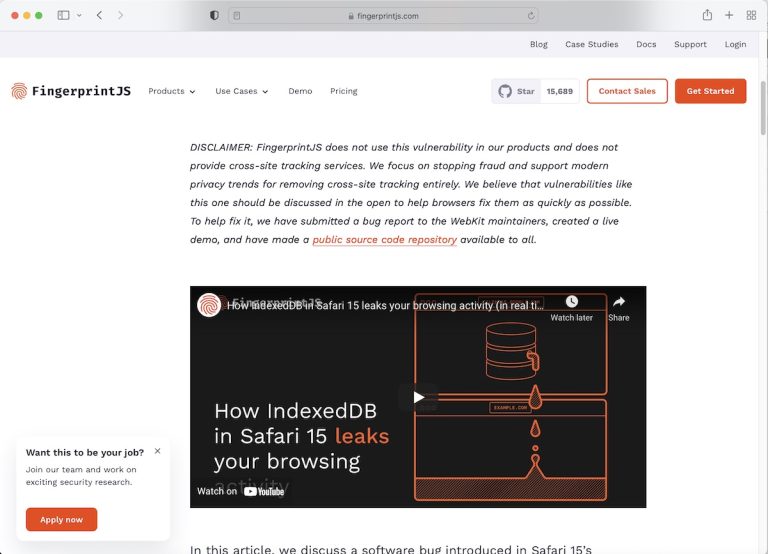Open the Demo menu item
The height and width of the screenshot is (554, 768).
tap(300, 91)
